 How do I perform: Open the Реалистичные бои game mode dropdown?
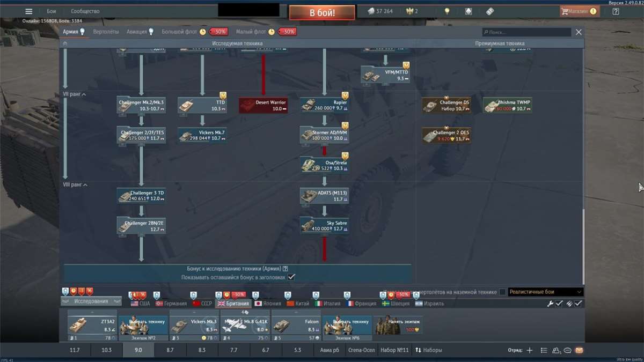(544, 291)
